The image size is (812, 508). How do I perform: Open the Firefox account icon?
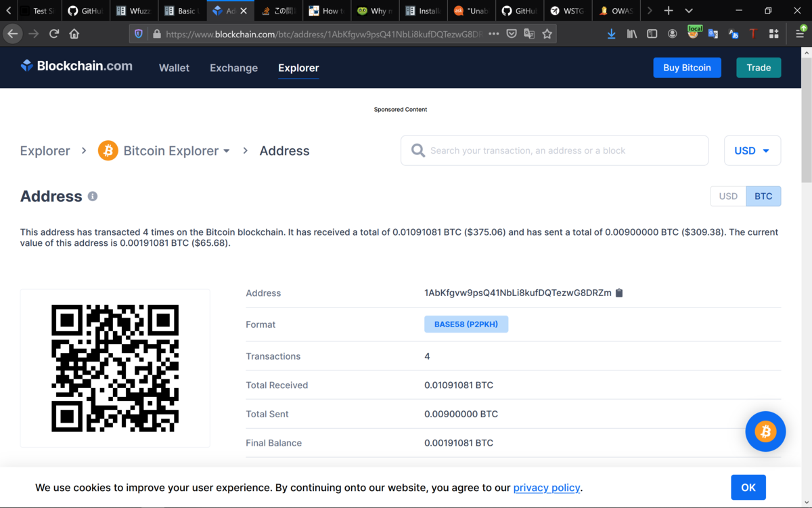point(672,34)
